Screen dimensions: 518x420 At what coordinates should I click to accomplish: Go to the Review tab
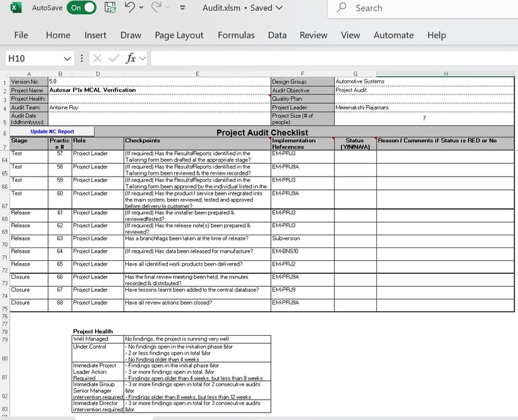coord(314,35)
